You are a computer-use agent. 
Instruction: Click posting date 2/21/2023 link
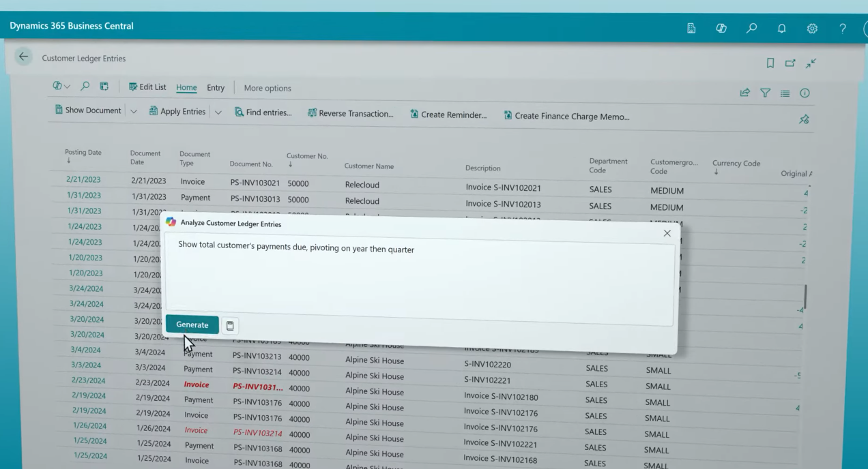[x=83, y=179]
